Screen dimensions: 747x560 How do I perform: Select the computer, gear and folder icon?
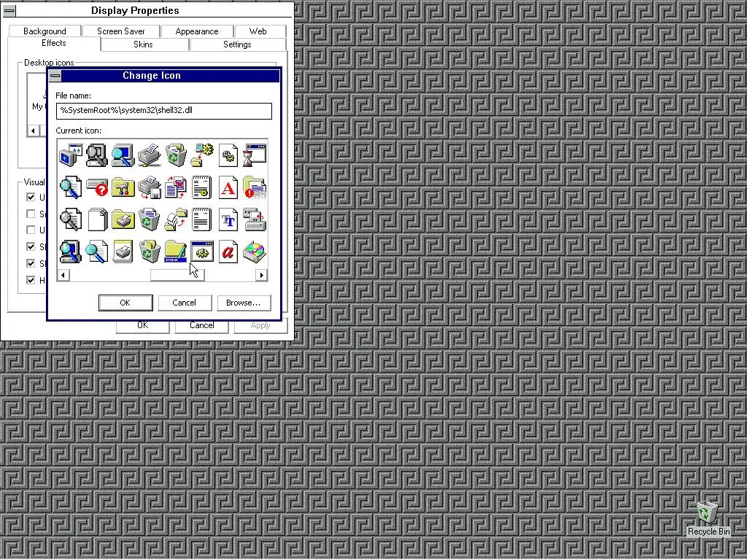click(202, 155)
